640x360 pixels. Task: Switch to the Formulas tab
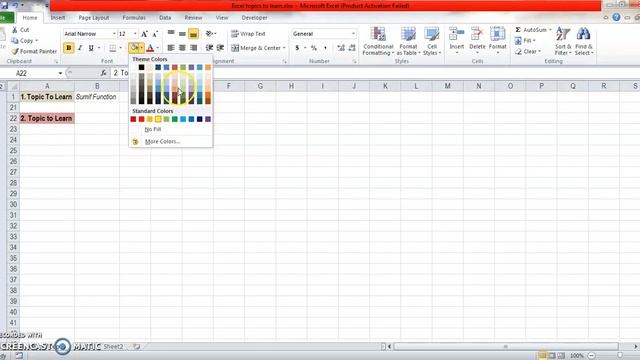pos(134,18)
